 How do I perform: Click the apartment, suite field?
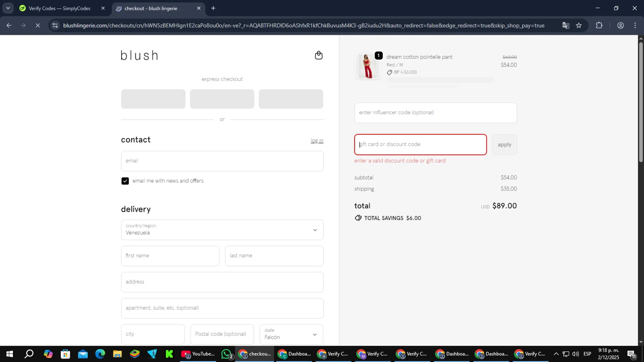(x=222, y=308)
